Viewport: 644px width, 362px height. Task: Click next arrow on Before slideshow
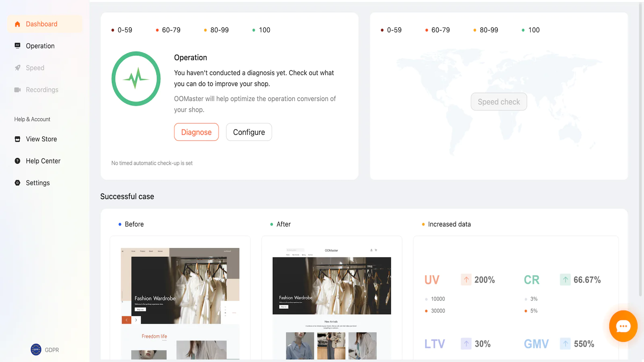136,320
